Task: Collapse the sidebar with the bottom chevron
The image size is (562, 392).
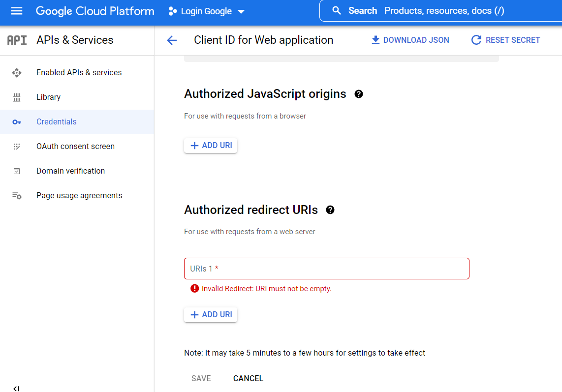Action: (16, 389)
